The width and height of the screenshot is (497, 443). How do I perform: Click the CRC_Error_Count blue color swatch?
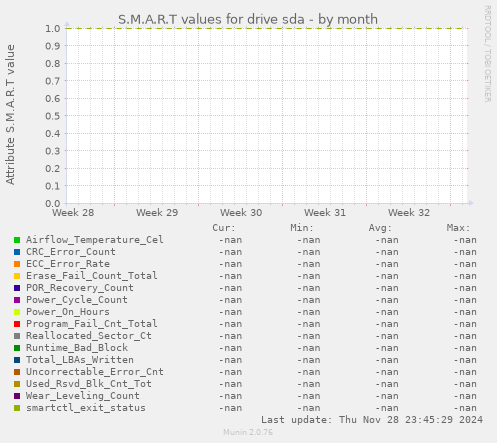point(17,252)
